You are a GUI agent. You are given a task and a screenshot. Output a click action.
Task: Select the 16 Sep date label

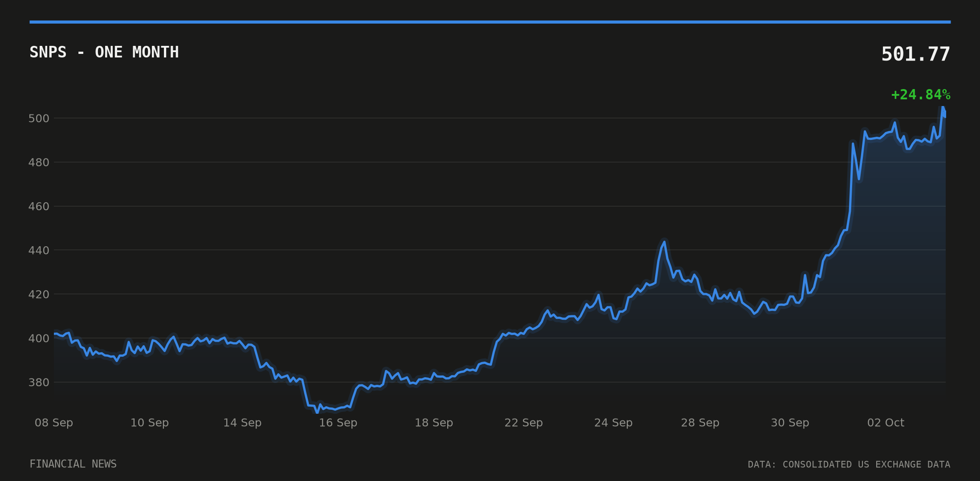pyautogui.click(x=338, y=423)
